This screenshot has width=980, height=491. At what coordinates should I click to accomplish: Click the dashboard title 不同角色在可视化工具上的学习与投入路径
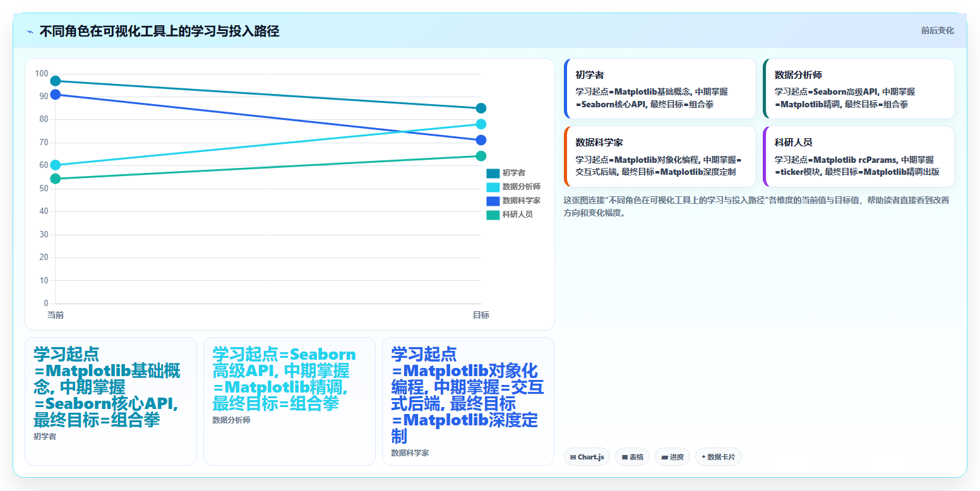coord(160,31)
